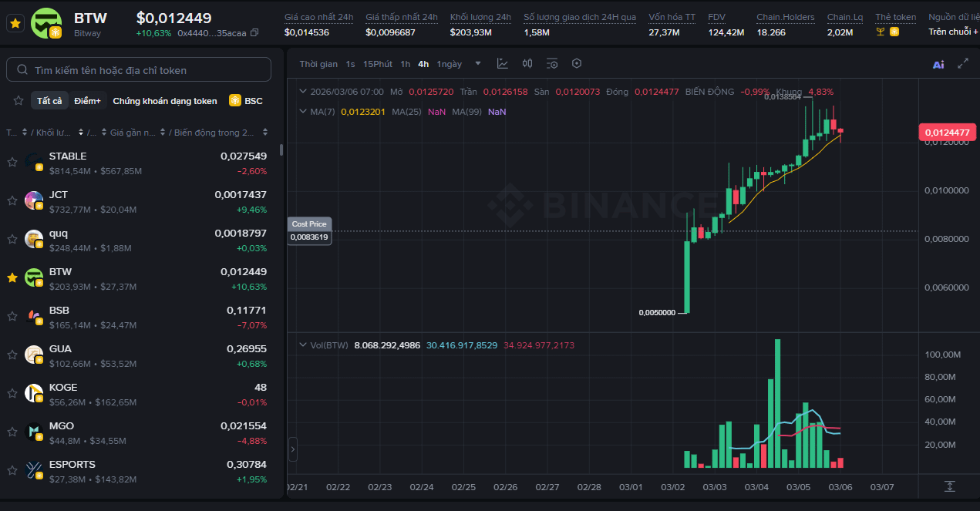Select the 1h chart interval
Screen dimensions: 980x511
tap(406, 64)
